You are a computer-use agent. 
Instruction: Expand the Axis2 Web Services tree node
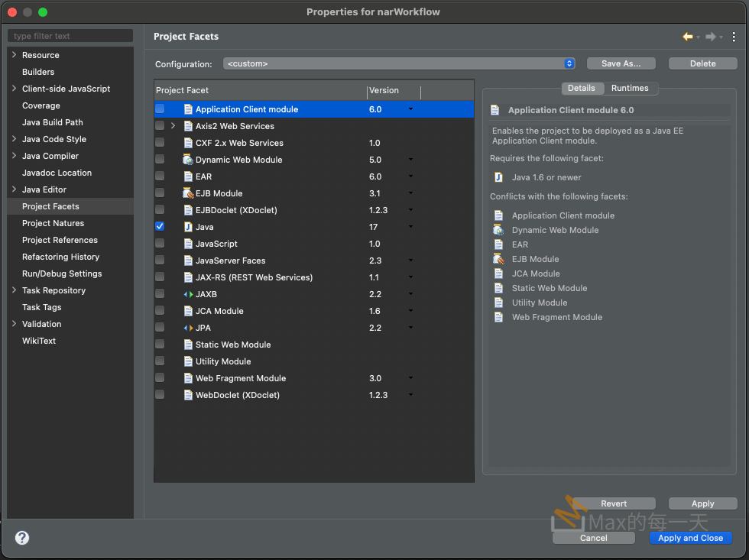click(173, 126)
